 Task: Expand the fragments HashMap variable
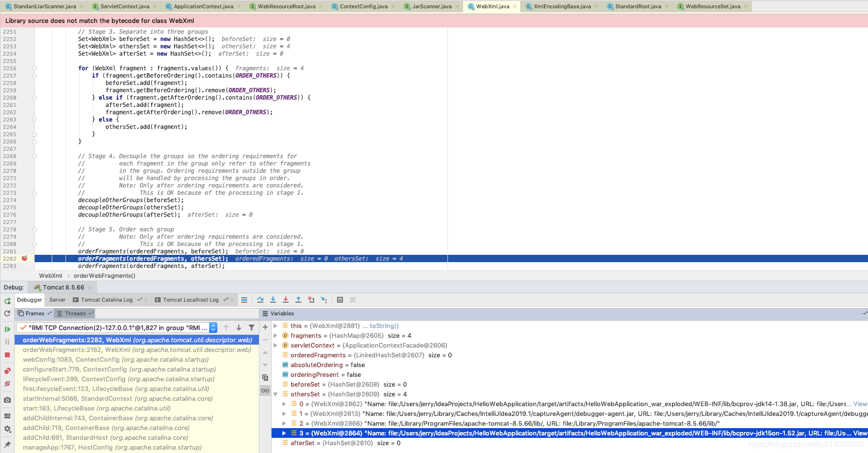276,335
